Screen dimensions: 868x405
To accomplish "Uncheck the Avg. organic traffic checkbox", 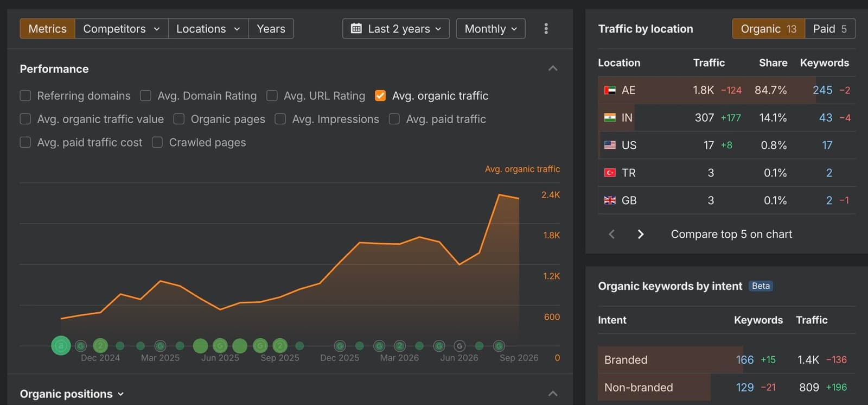I will pyautogui.click(x=380, y=96).
